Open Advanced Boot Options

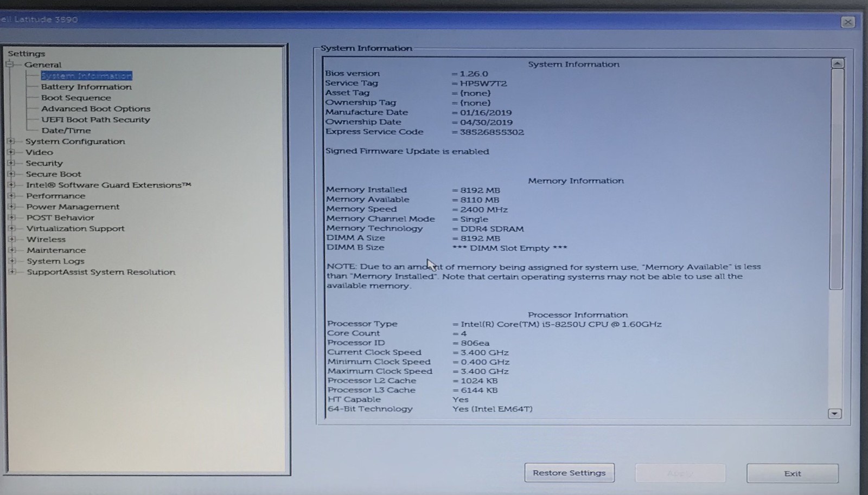click(95, 108)
